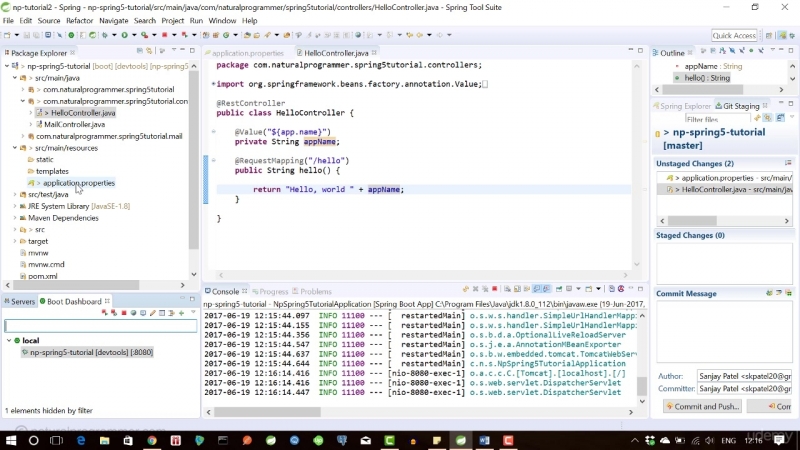Click the (Re)start icon in Boot Dashboard toolbar
Image resolution: width=800 pixels, height=450 pixels.
tap(105, 313)
